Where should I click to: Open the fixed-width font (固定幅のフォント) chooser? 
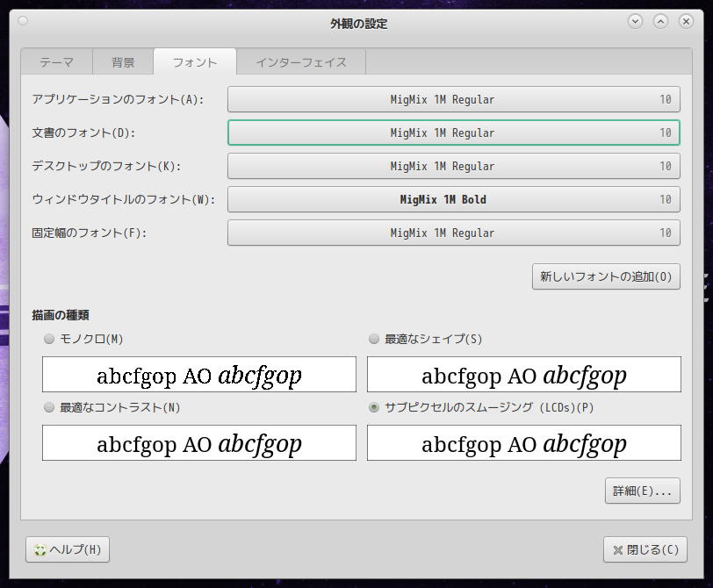(x=454, y=233)
